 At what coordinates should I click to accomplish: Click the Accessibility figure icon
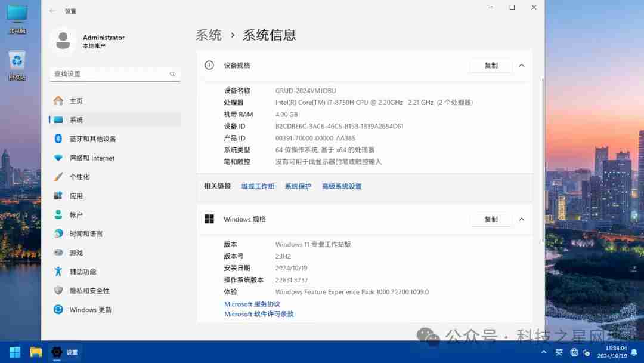58,272
